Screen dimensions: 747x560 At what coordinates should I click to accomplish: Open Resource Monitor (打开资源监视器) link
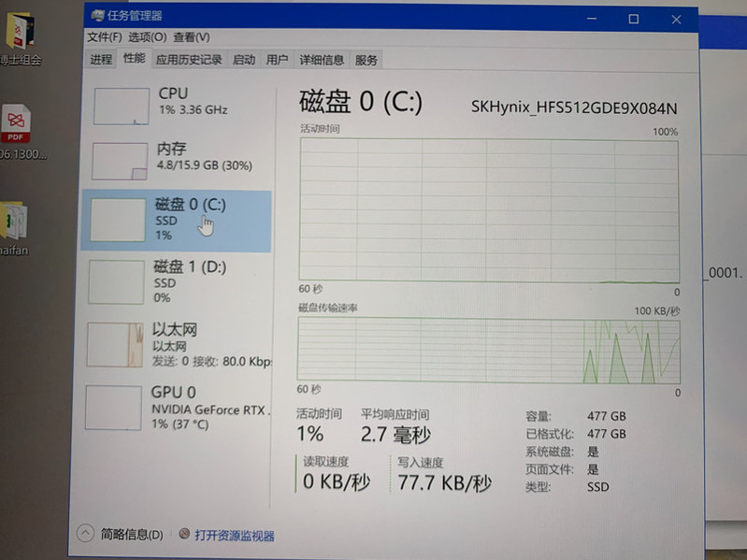click(x=235, y=536)
